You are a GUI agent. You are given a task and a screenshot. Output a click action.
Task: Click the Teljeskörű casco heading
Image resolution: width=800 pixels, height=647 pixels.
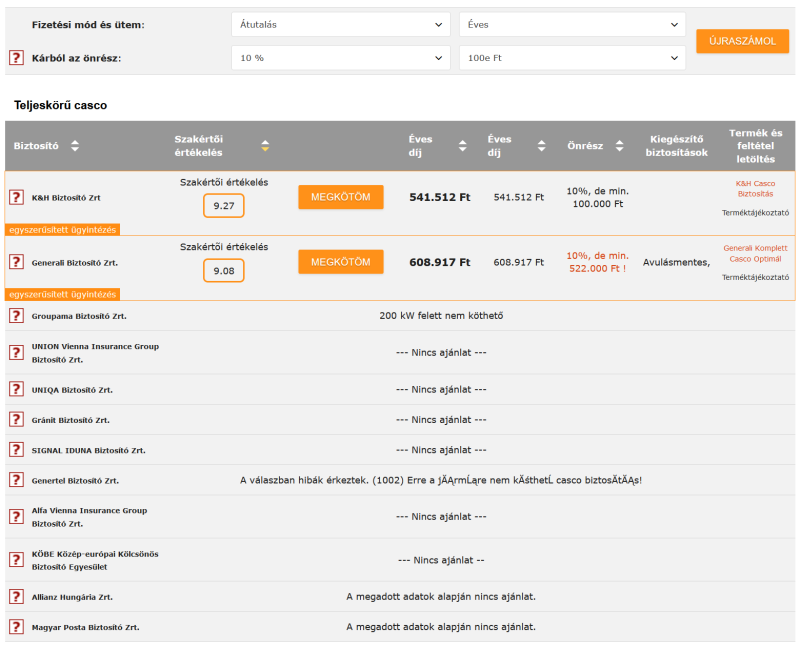(x=60, y=105)
